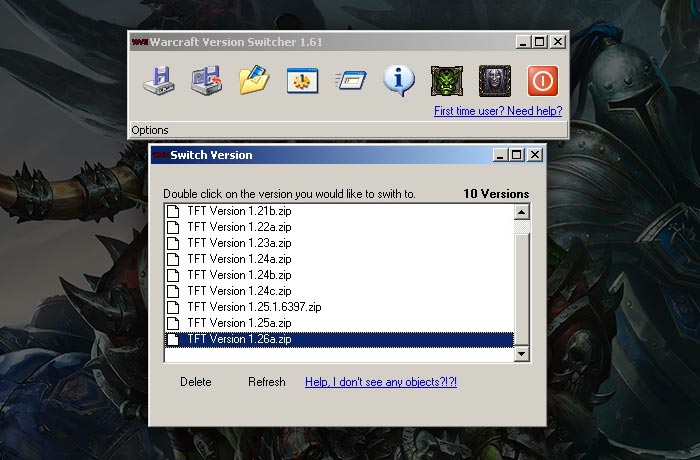700x460 pixels.
Task: Select TFT Version 1.21b.zip in list
Action: tap(239, 211)
